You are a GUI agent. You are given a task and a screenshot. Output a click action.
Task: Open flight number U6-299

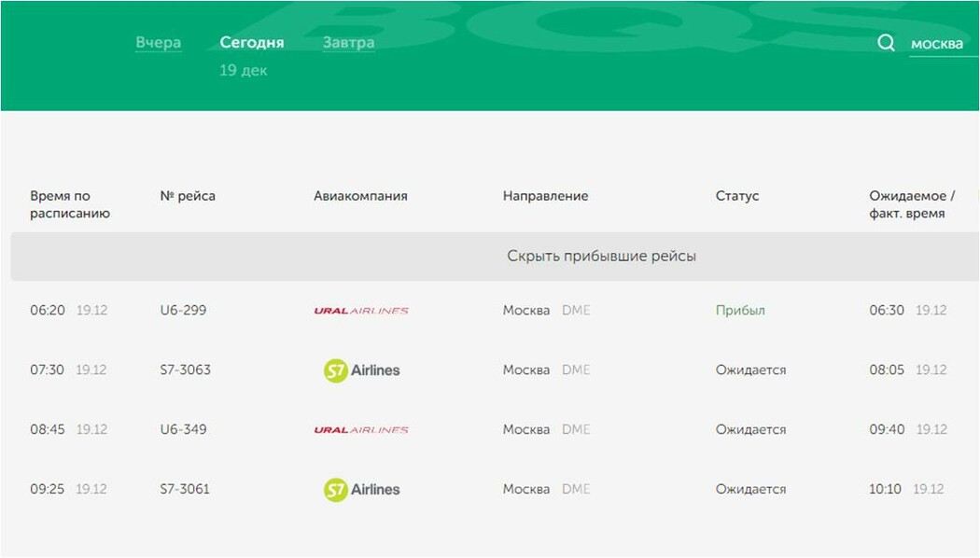point(183,310)
